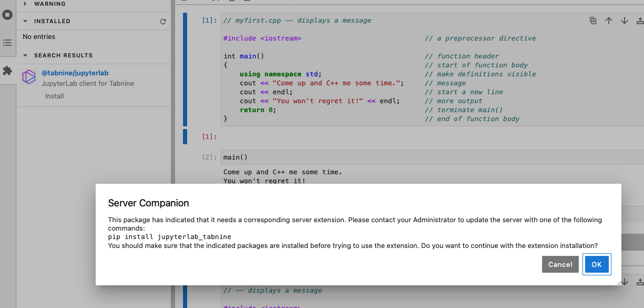
Task: Click the '#include <iostream>' line
Action: coord(262,38)
